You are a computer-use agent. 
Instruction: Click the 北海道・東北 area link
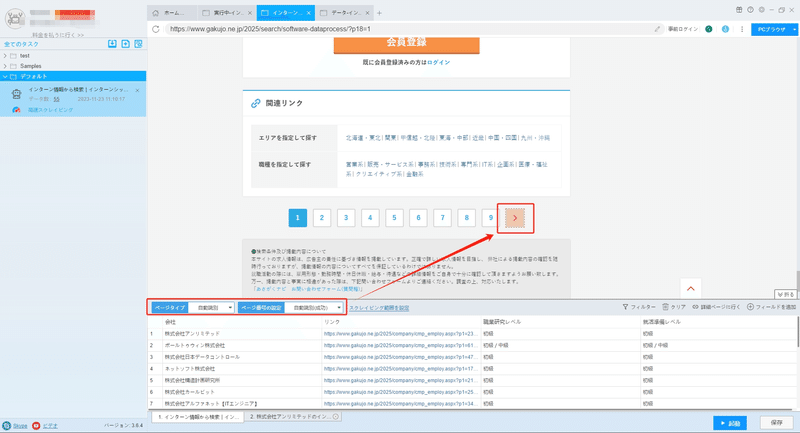[x=363, y=138]
